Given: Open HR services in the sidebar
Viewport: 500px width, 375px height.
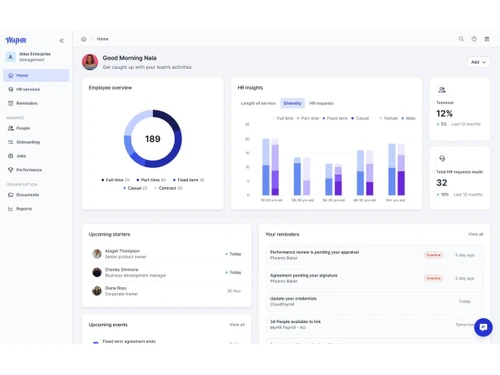Looking at the screenshot, I should point(36,89).
